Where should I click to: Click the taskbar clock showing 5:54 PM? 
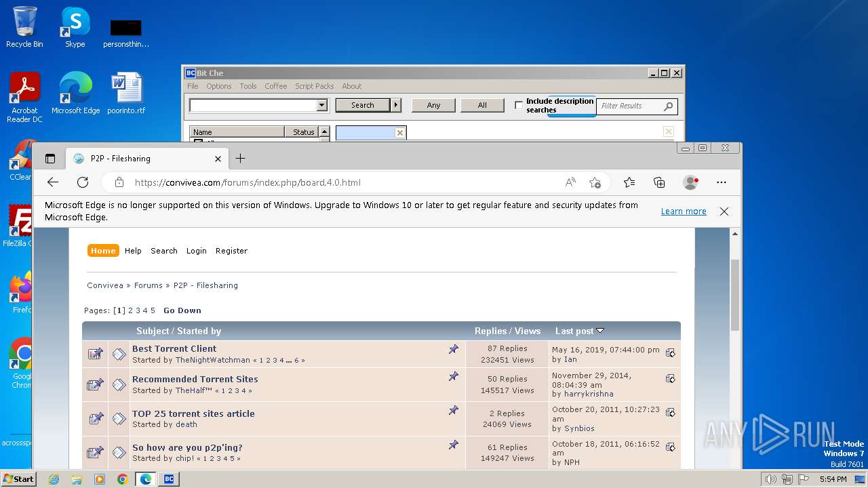pyautogui.click(x=833, y=479)
